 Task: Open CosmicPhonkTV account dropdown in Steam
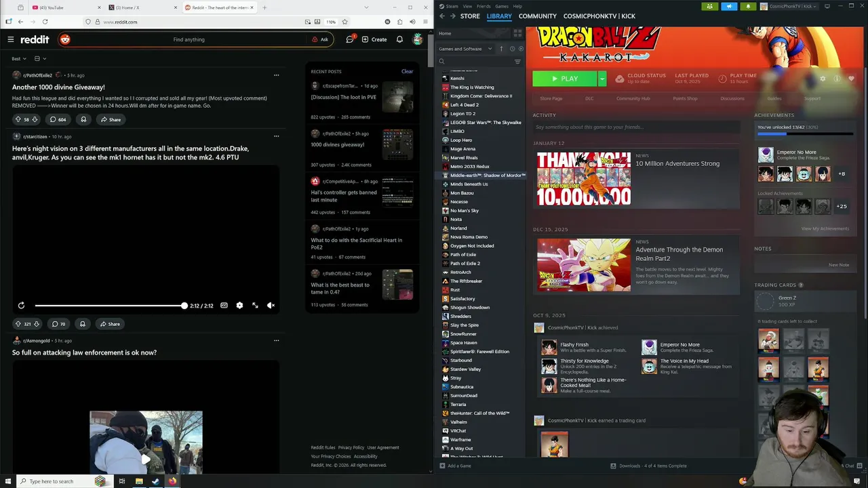(x=789, y=6)
